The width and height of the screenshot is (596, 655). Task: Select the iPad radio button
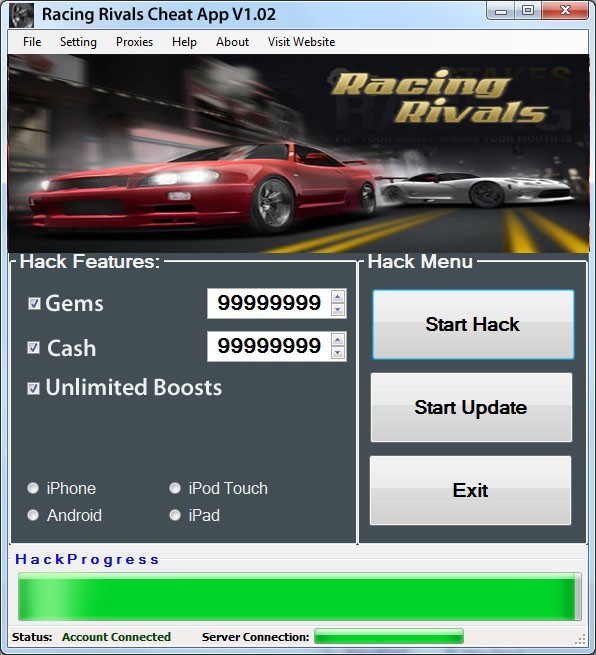(x=175, y=515)
